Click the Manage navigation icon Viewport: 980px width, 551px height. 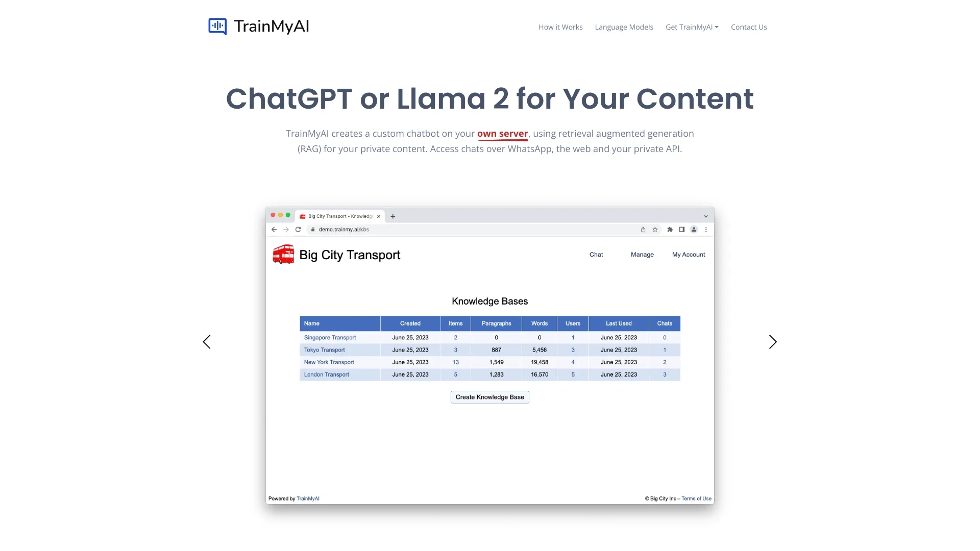(642, 254)
